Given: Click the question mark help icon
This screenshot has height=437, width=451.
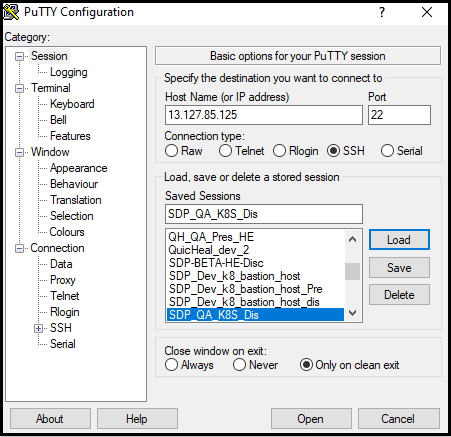Looking at the screenshot, I should (382, 12).
